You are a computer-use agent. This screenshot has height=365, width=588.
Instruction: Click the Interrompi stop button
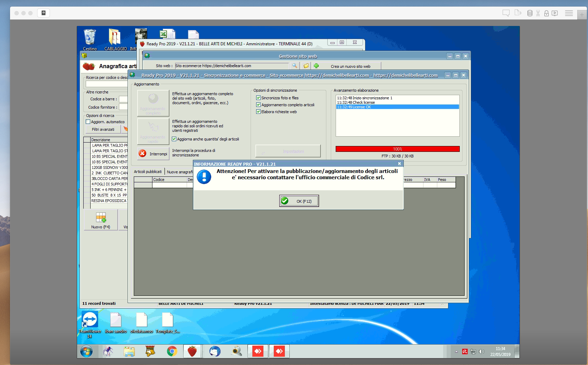pyautogui.click(x=153, y=154)
